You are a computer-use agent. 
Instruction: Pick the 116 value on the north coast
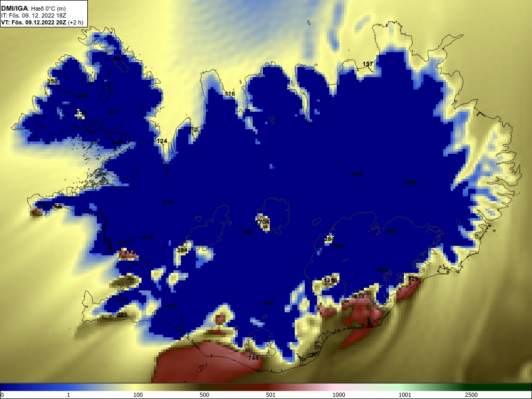(230, 94)
